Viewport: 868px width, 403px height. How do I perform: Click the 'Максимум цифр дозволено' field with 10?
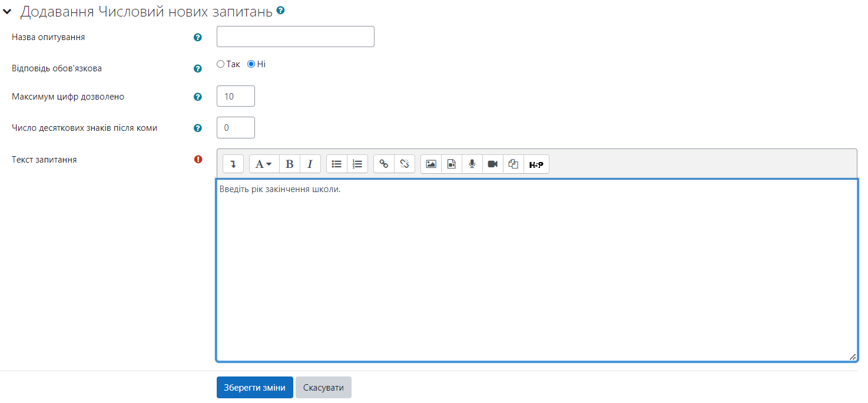(x=236, y=96)
